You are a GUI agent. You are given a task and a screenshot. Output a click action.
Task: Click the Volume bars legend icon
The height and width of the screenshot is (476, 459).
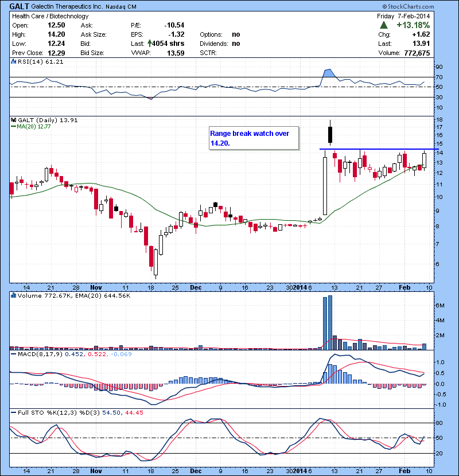click(13, 295)
